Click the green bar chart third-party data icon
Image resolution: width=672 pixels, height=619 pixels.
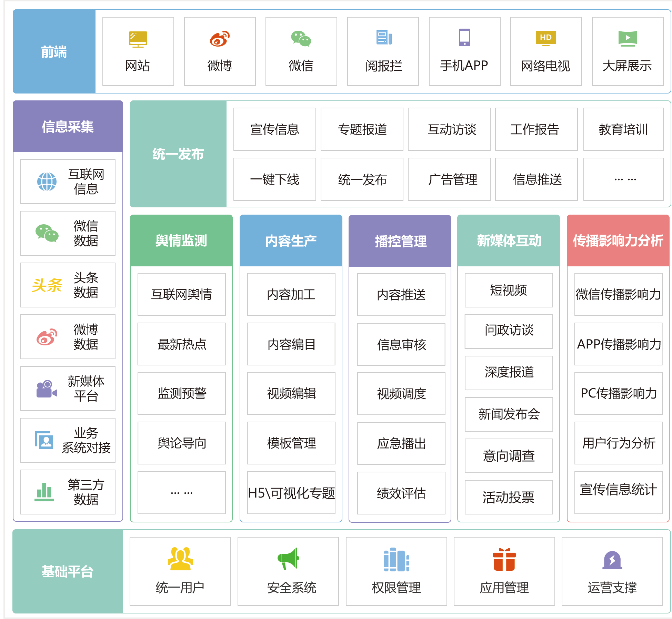click(x=44, y=492)
